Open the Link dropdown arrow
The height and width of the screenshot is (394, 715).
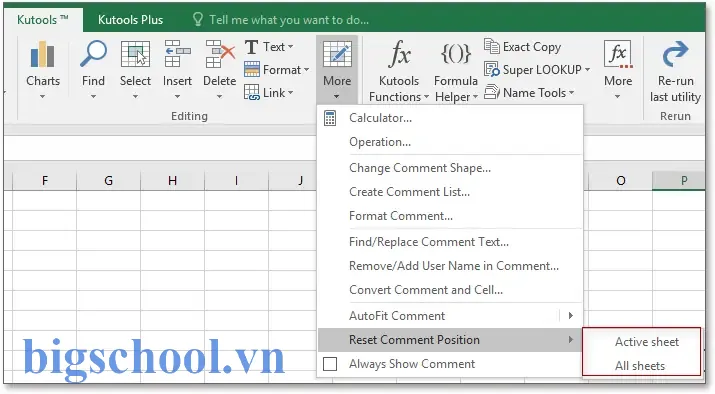290,93
